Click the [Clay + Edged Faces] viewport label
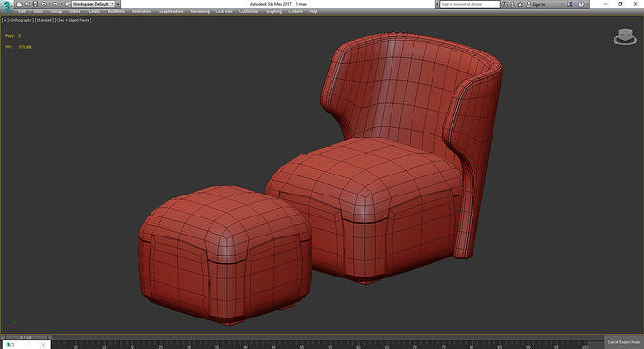Image resolution: width=644 pixels, height=349 pixels. (73, 20)
